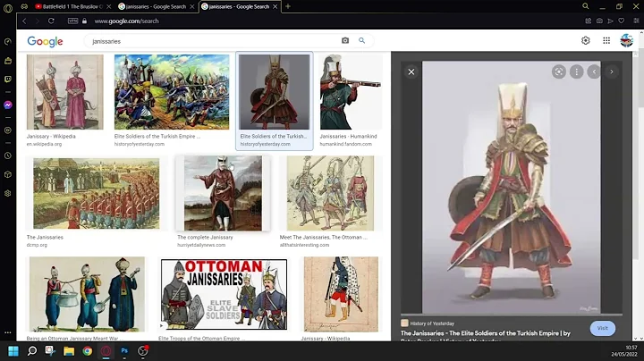Screen dimensions: 644x361
Task: Take snapshot with camera icon in toolbar
Action: pos(599,21)
